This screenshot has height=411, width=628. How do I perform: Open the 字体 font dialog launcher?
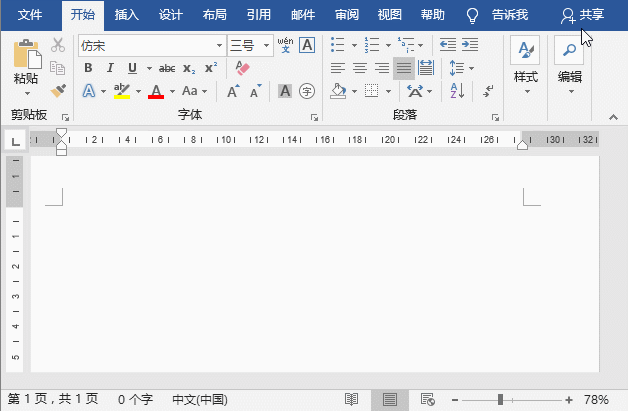(314, 117)
